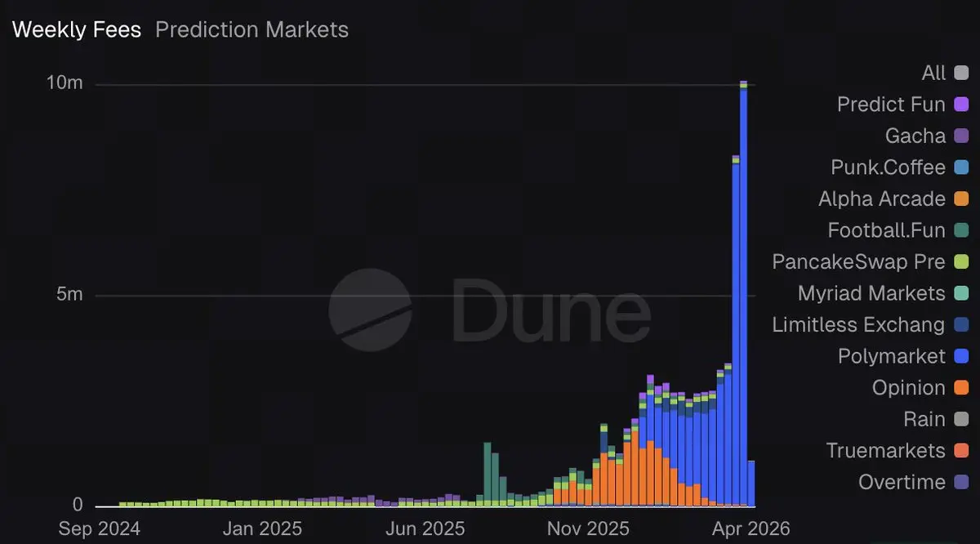
Task: Select the Limitless Exchang legend label
Action: [858, 325]
